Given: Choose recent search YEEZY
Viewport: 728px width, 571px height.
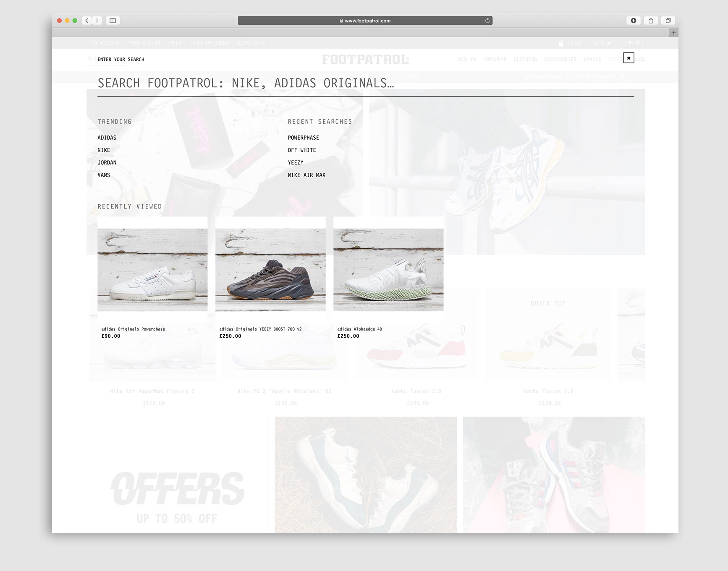Looking at the screenshot, I should (296, 163).
